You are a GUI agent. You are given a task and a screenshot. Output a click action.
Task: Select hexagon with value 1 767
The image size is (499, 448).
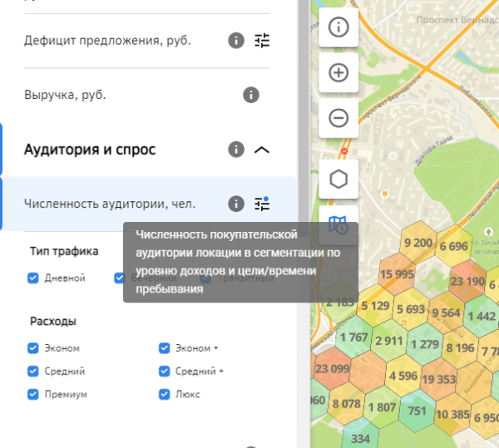354,337
